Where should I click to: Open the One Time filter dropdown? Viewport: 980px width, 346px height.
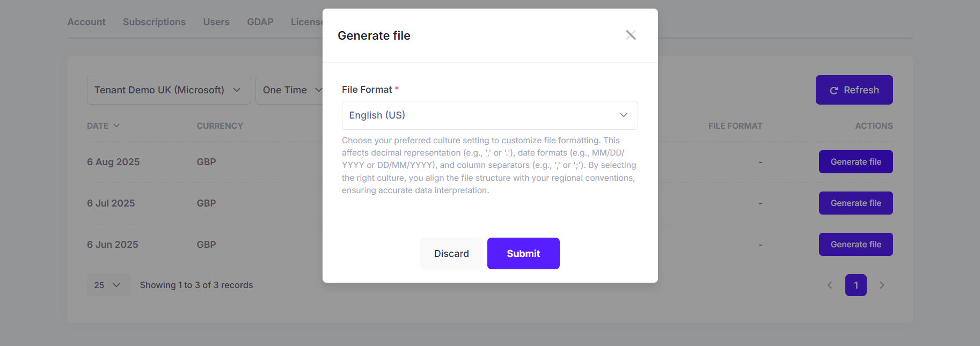click(x=290, y=90)
